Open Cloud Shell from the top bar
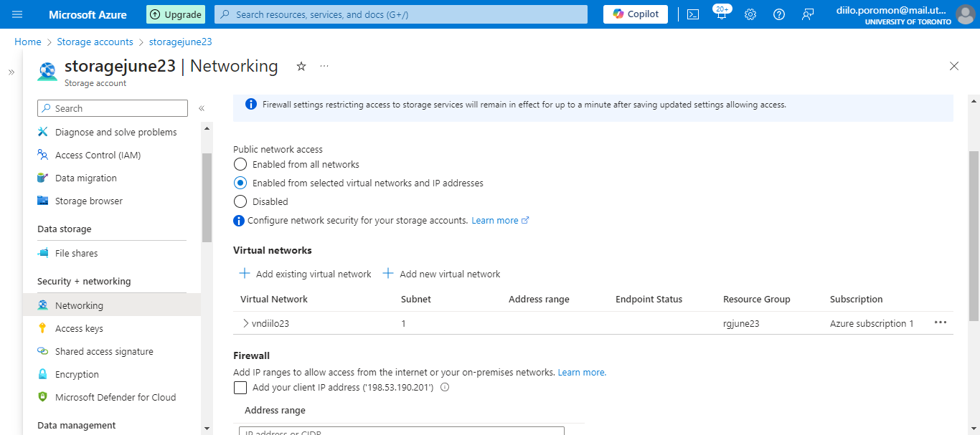This screenshot has height=435, width=980. pyautogui.click(x=693, y=14)
